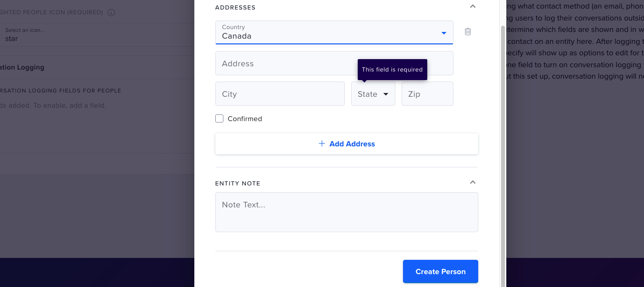Click the modal's vertical scrollbar

pos(503,143)
